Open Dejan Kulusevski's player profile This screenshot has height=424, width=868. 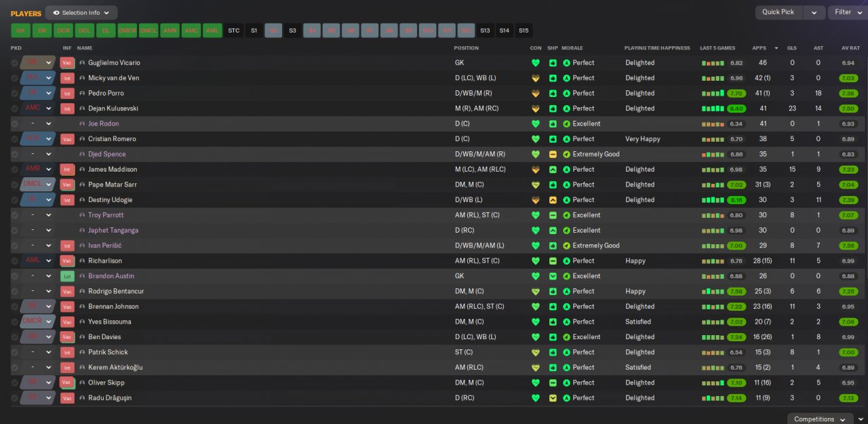click(x=112, y=109)
